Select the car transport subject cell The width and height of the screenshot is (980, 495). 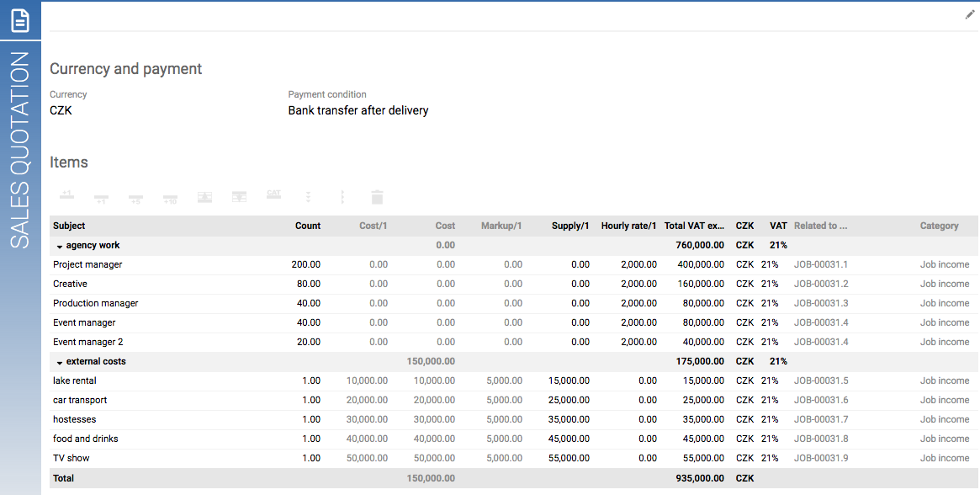[80, 401]
